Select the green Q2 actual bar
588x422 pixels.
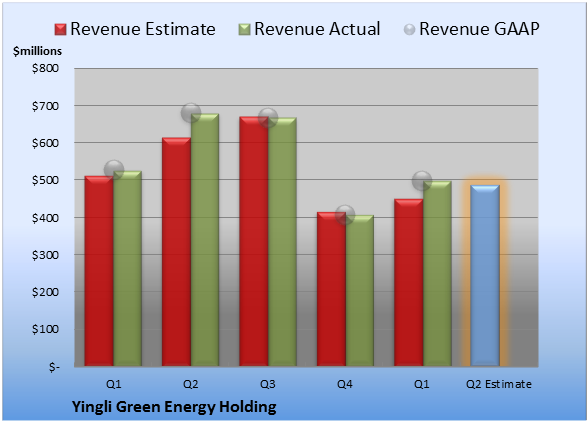tap(205, 240)
